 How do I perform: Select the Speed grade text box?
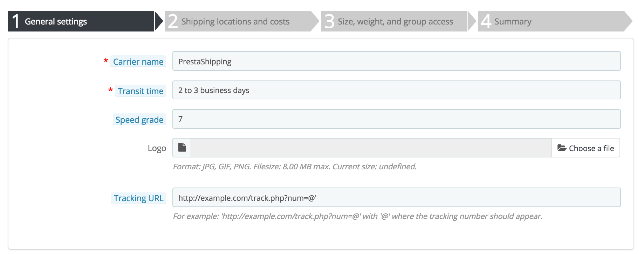pos(396,119)
